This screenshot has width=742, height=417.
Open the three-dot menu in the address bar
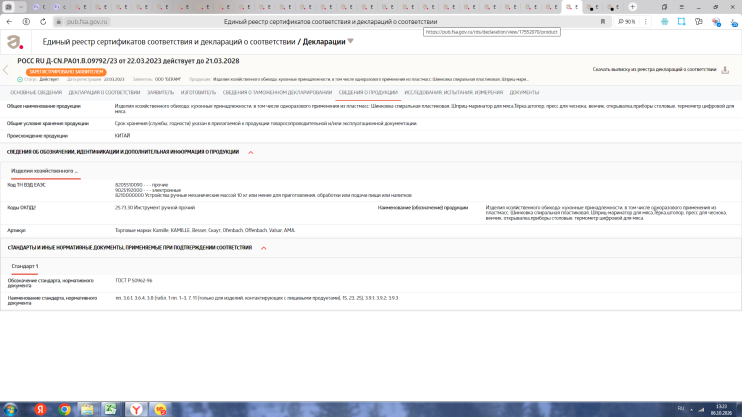click(x=645, y=22)
